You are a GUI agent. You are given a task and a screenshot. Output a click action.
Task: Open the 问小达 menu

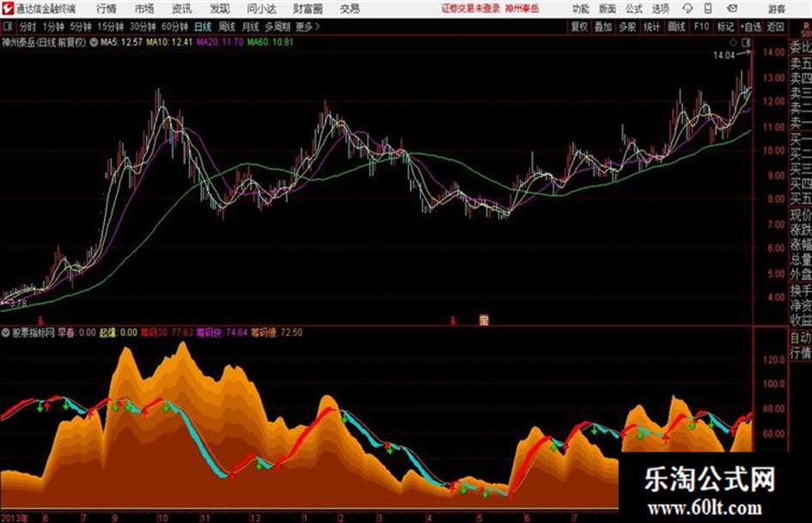261,9
